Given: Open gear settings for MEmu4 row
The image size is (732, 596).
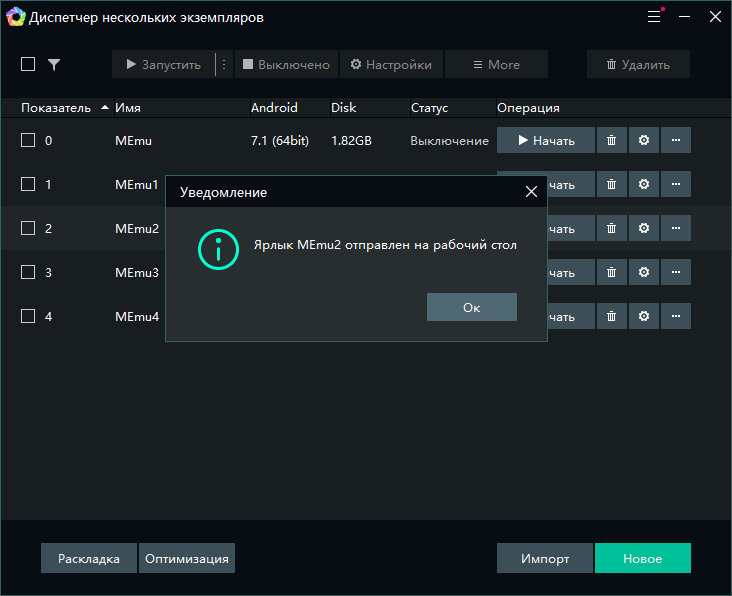Looking at the screenshot, I should click(x=644, y=317).
